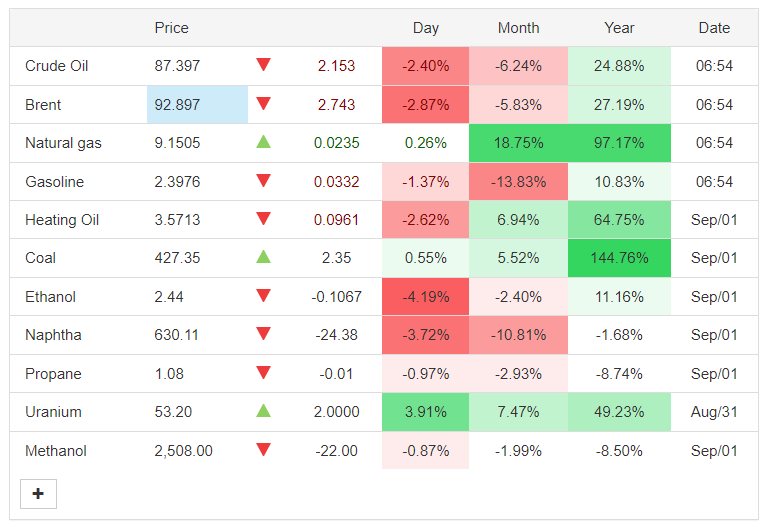This screenshot has width=765, height=528.
Task: Select Coal price 427.35
Action: click(177, 258)
